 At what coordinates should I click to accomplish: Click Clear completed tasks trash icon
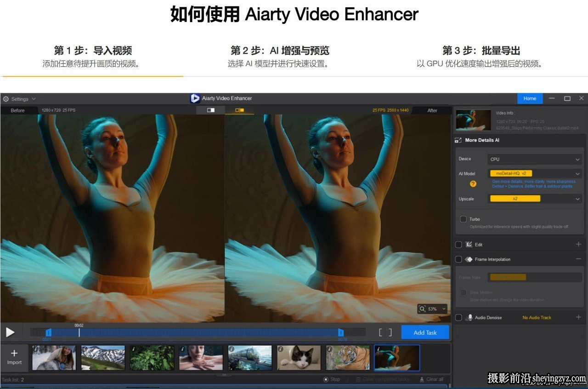tap(358, 379)
